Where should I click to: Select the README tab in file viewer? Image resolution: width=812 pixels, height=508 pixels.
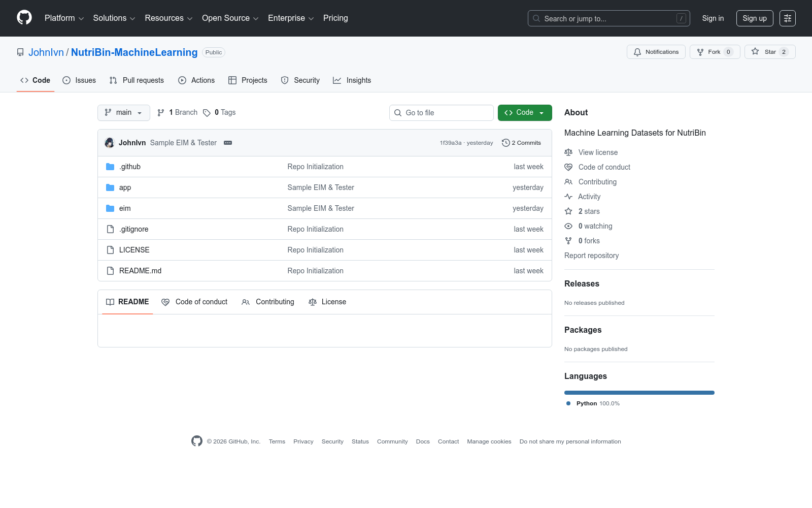click(x=127, y=302)
